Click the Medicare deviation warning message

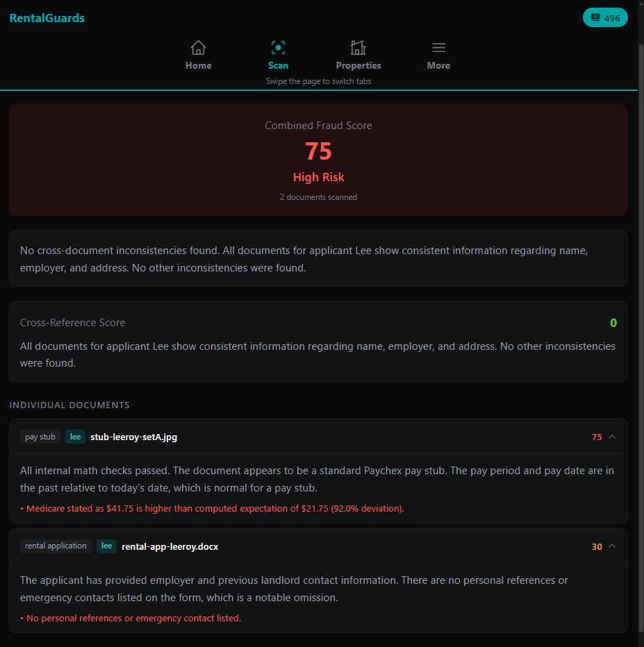(211, 508)
